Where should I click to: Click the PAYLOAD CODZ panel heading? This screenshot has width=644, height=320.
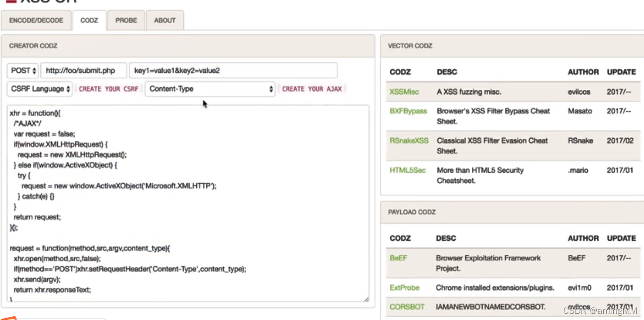point(412,212)
